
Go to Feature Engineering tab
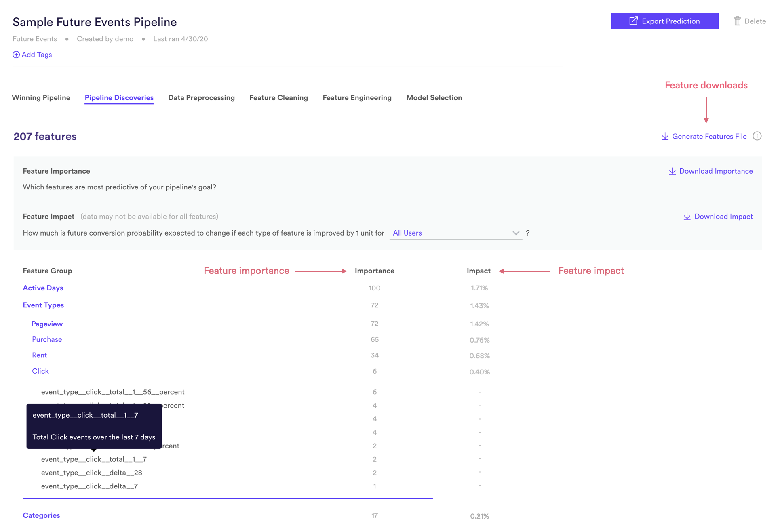point(357,97)
